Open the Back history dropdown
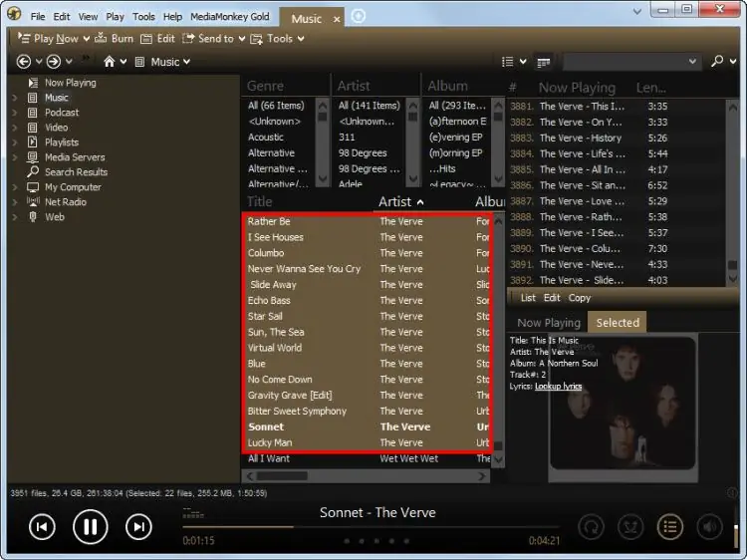747x560 pixels. [39, 62]
